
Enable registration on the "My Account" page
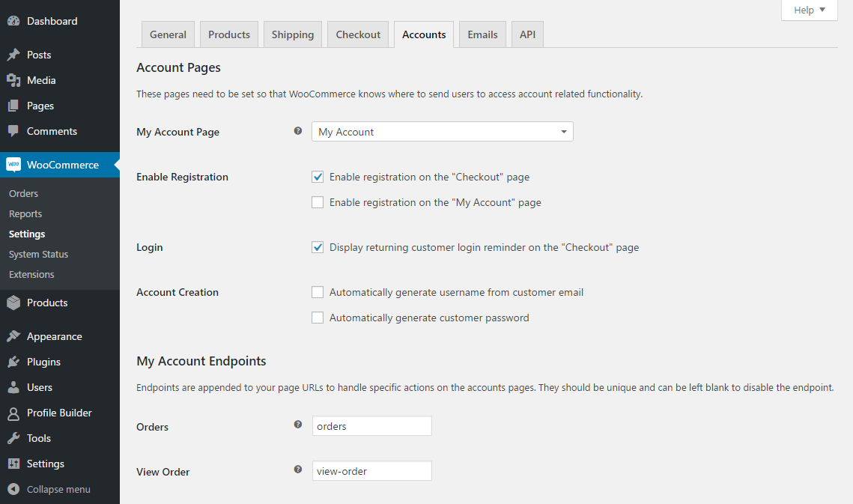point(318,202)
